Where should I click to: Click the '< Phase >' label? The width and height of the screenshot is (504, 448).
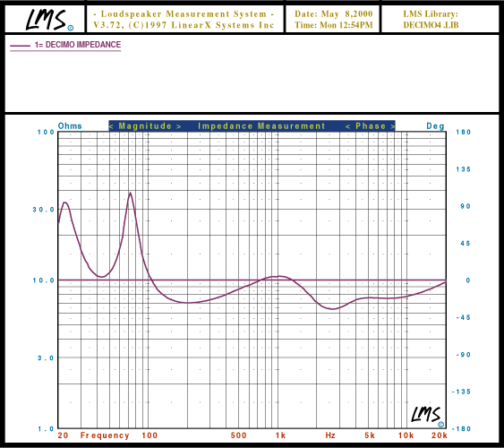point(371,126)
